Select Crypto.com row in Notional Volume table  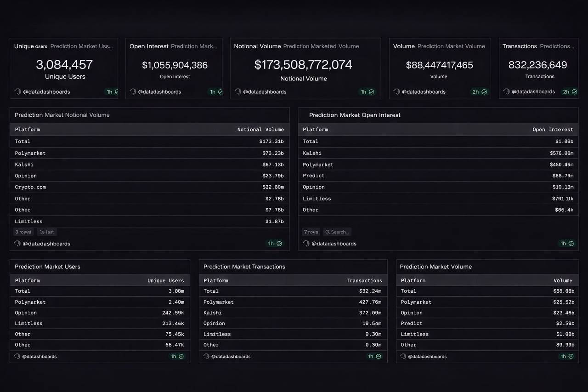pyautogui.click(x=30, y=187)
